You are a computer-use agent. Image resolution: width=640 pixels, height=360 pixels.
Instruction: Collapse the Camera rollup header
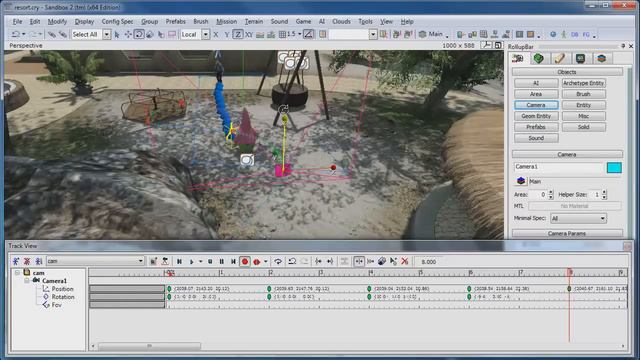click(567, 154)
